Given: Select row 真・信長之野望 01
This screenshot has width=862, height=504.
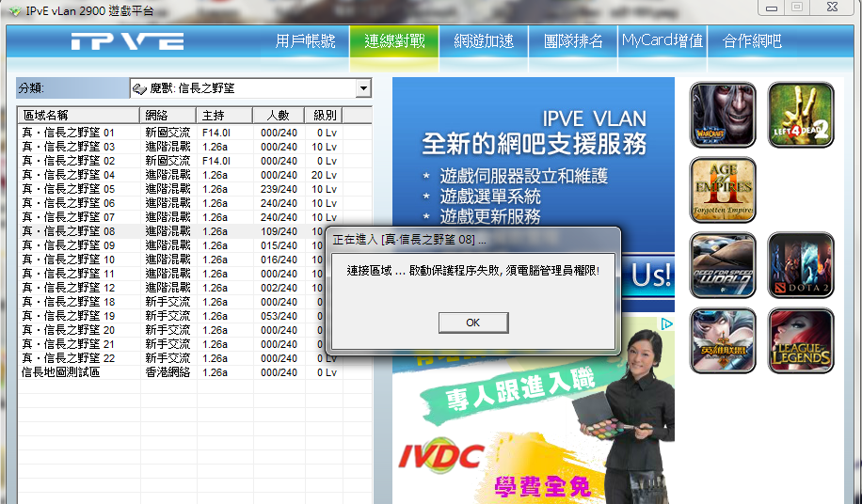Looking at the screenshot, I should tap(195, 133).
